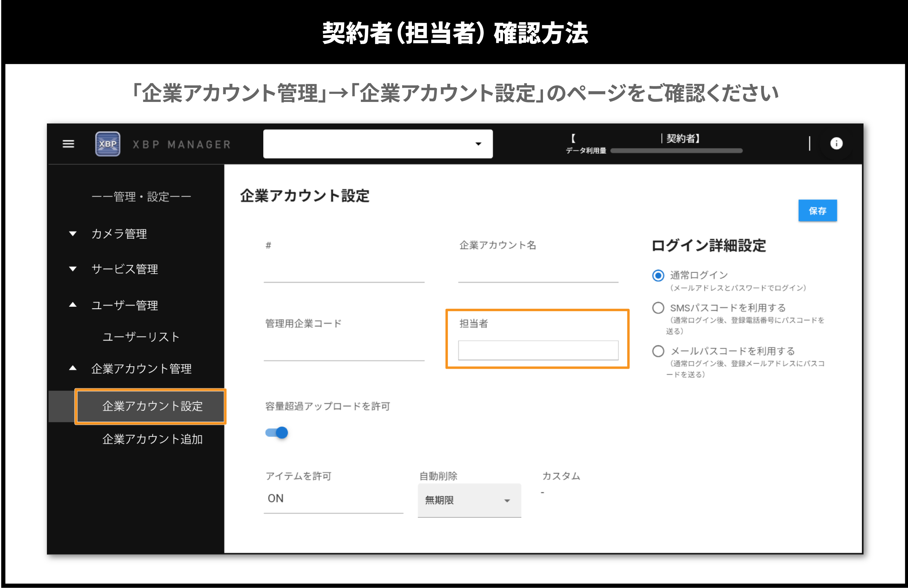The width and height of the screenshot is (908, 588).
Task: Click the データ利用量 progress bar
Action: (676, 151)
